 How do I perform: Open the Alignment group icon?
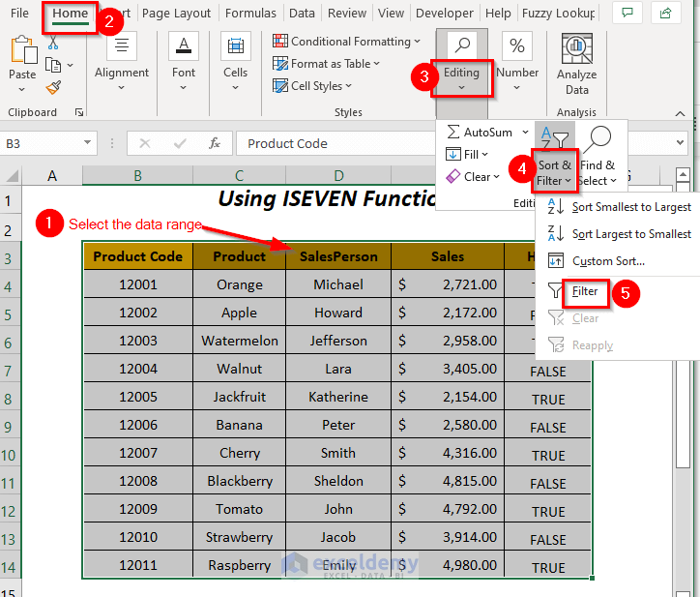(x=122, y=45)
